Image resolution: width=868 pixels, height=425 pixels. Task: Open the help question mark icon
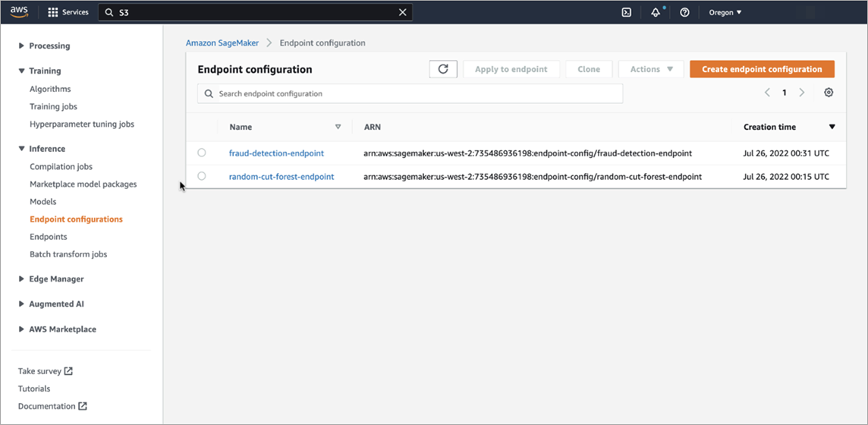tap(684, 12)
